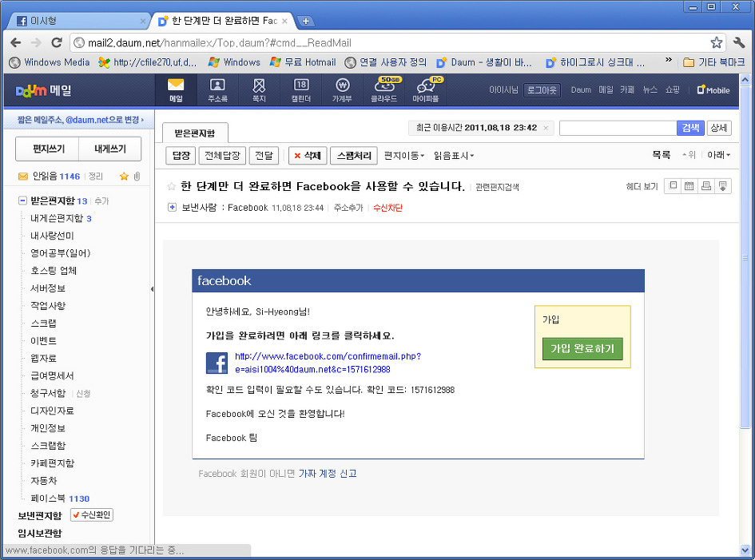This screenshot has width=755, height=560.
Task: Dismiss the 최근 이용시간 notice
Action: (546, 128)
